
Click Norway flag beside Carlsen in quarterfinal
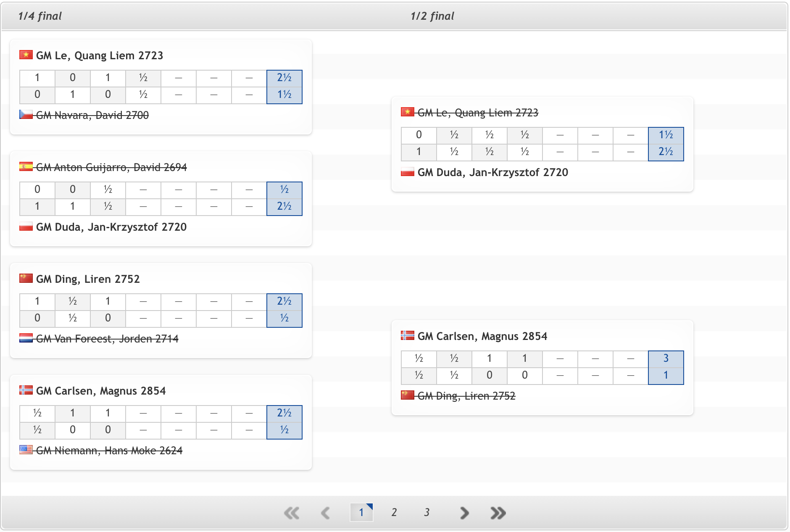[26, 390]
